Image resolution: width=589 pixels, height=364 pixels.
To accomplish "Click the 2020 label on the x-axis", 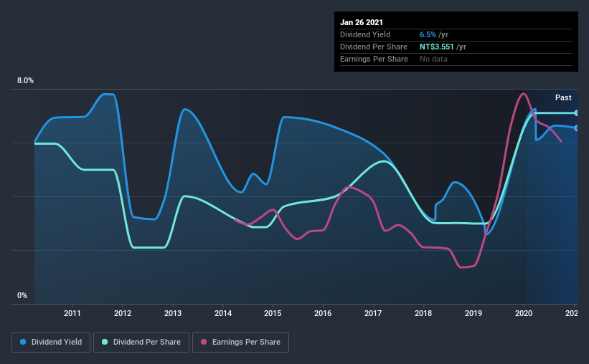I will point(524,313).
